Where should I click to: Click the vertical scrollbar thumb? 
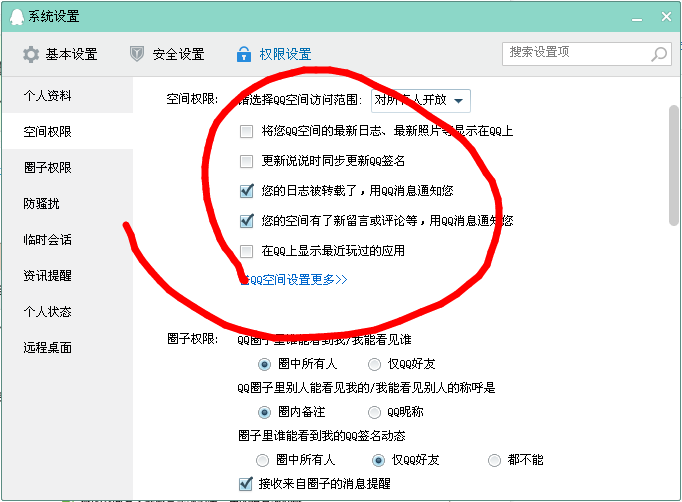coord(674,165)
